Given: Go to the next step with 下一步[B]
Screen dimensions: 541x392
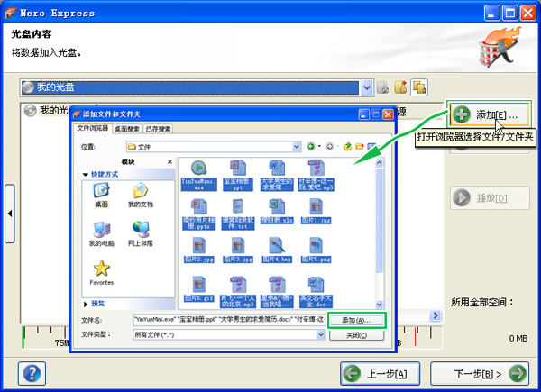Looking at the screenshot, I should pos(480,374).
